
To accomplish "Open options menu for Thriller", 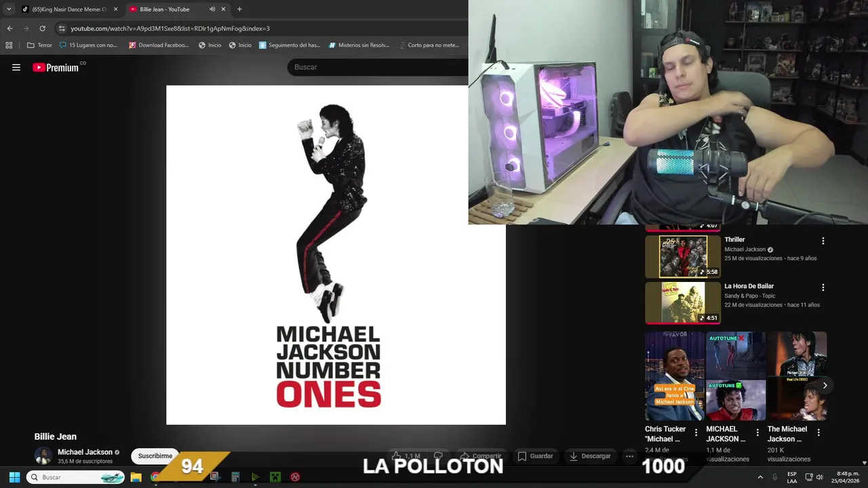I will (x=823, y=241).
